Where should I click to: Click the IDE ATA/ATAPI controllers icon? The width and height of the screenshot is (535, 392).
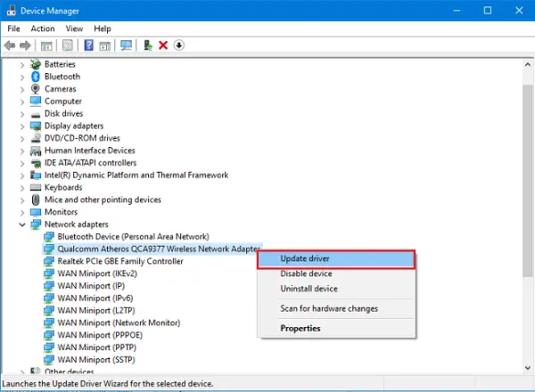pyautogui.click(x=36, y=163)
